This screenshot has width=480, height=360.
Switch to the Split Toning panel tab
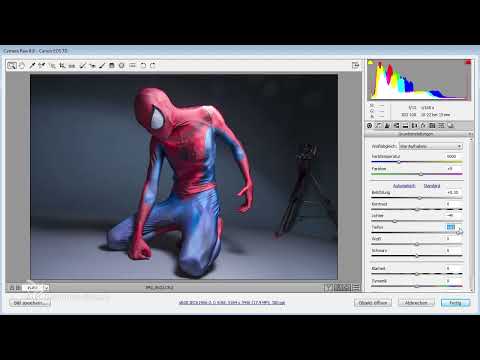[x=405, y=125]
